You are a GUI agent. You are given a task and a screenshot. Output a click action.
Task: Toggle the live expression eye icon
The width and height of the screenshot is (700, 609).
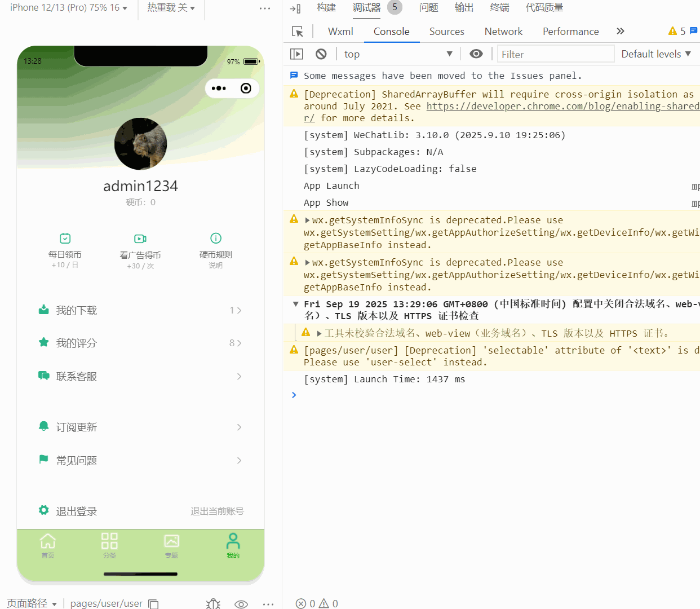476,54
